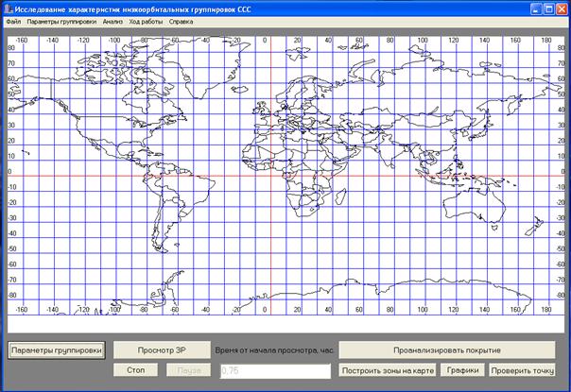Image resolution: width=571 pixels, height=392 pixels.
Task: Click Проанализировать покрытие button
Action: (x=448, y=350)
